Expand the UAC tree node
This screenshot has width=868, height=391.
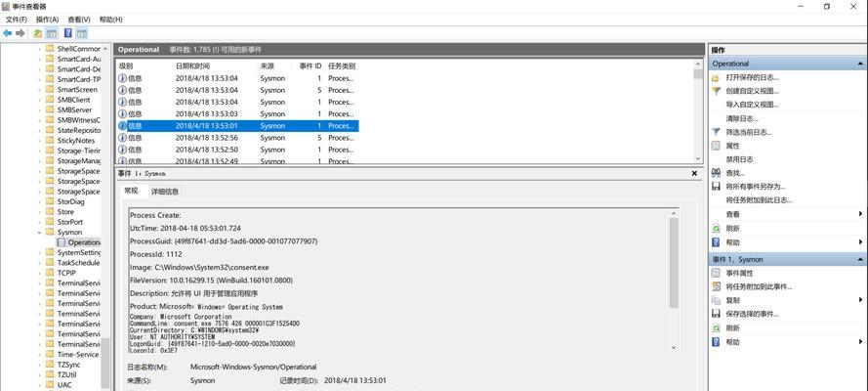click(x=39, y=385)
